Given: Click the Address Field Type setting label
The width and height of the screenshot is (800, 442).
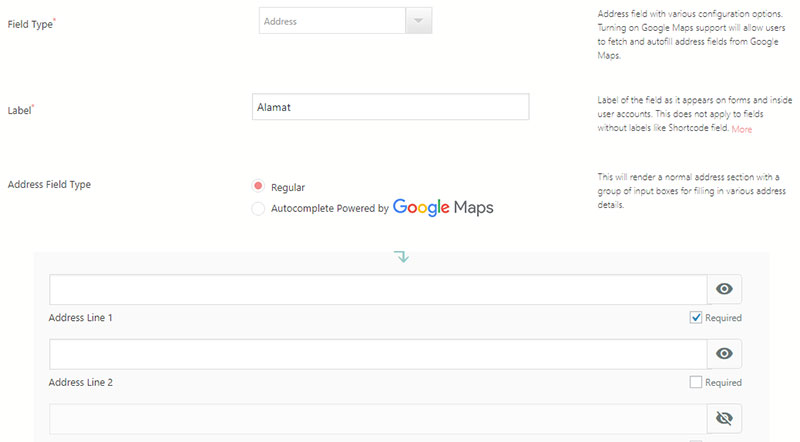Looking at the screenshot, I should (x=49, y=185).
